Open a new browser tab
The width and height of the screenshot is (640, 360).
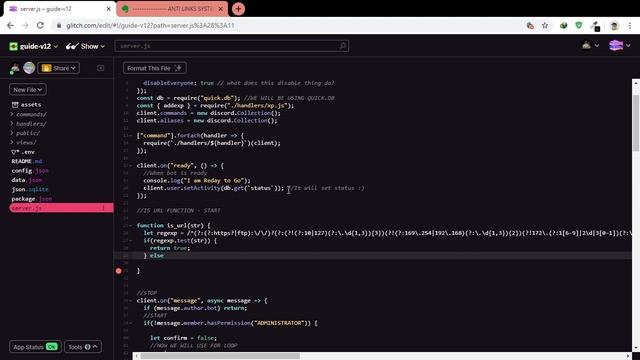pyautogui.click(x=238, y=9)
